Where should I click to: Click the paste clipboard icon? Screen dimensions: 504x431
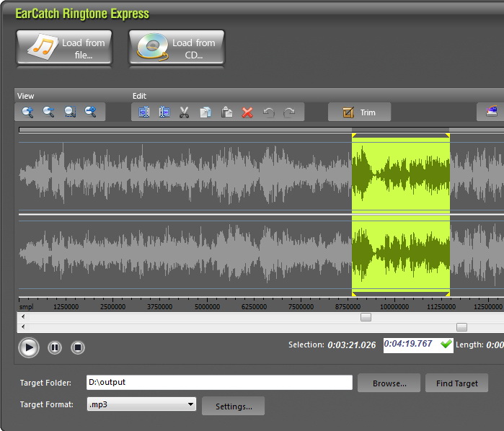(x=226, y=112)
